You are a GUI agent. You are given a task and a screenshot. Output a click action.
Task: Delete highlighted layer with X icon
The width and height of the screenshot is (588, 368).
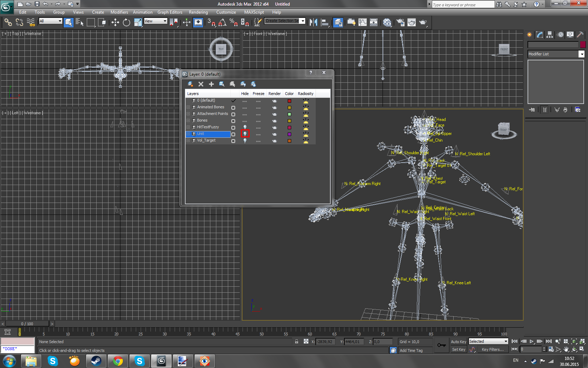[x=201, y=84]
